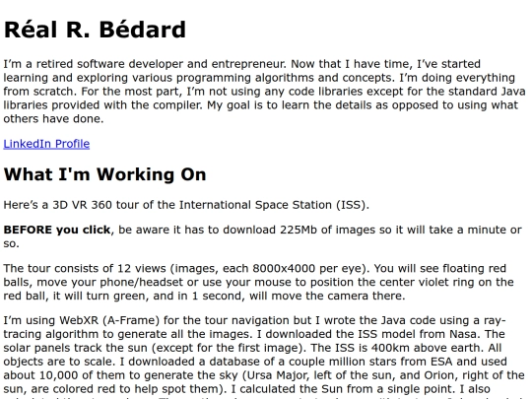Click the 'red ball, it will turn green' line
This screenshot has width=532, height=399.
pyautogui.click(x=77, y=296)
